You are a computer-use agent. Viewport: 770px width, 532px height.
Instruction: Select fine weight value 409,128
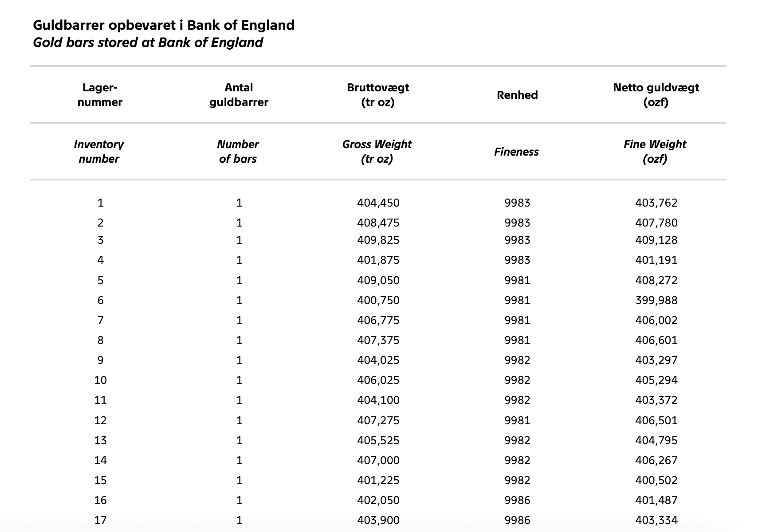pos(656,240)
